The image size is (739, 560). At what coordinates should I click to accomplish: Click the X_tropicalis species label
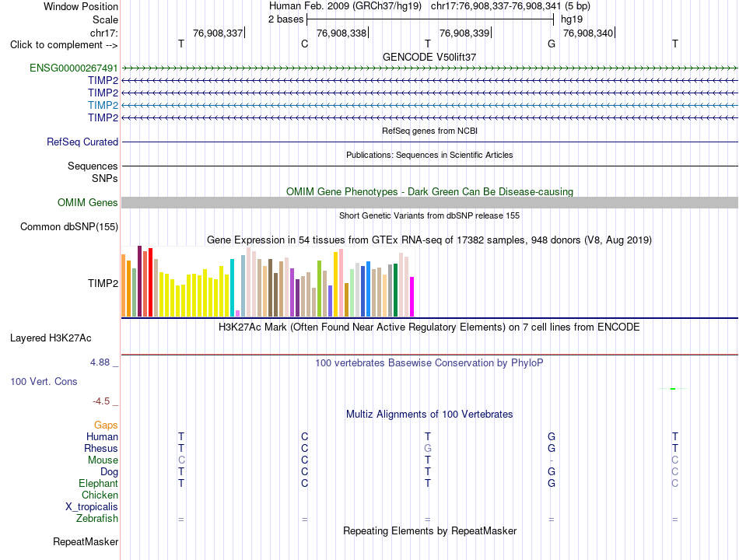(x=92, y=507)
